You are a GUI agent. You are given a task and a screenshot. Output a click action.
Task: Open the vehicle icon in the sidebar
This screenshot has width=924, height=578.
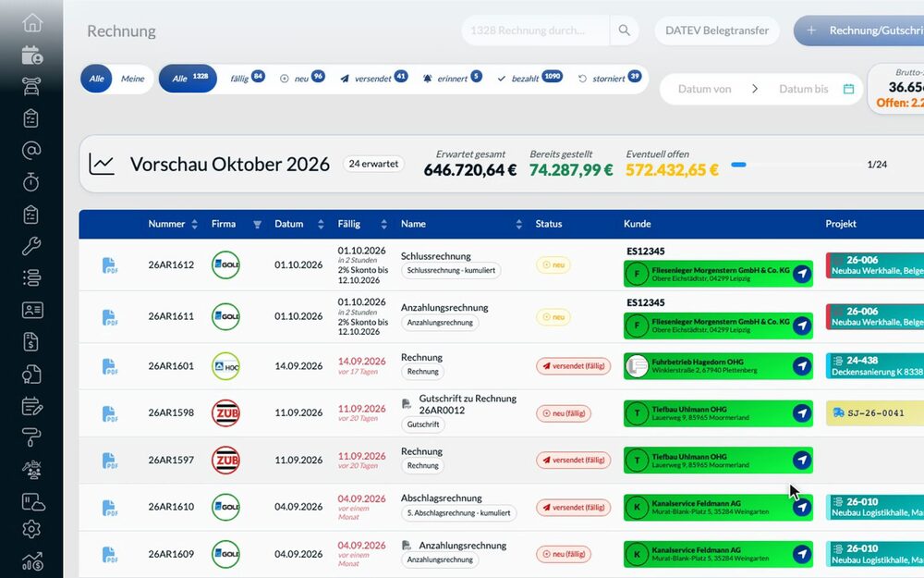(31, 86)
